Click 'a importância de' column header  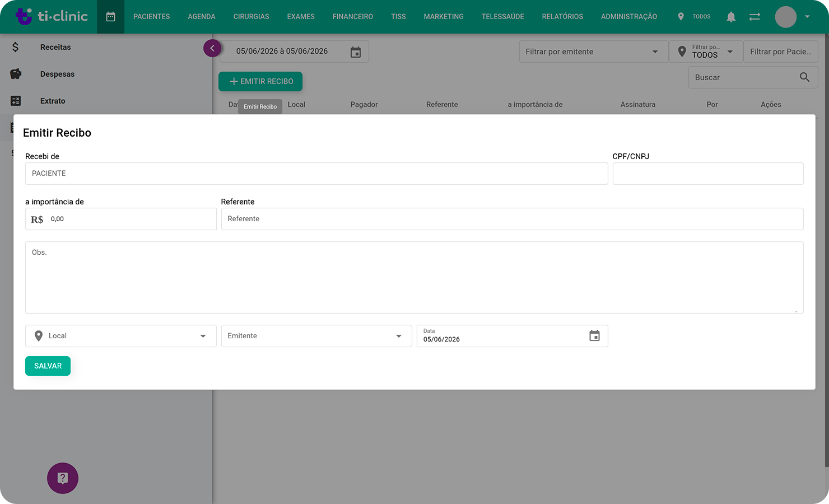tap(535, 105)
